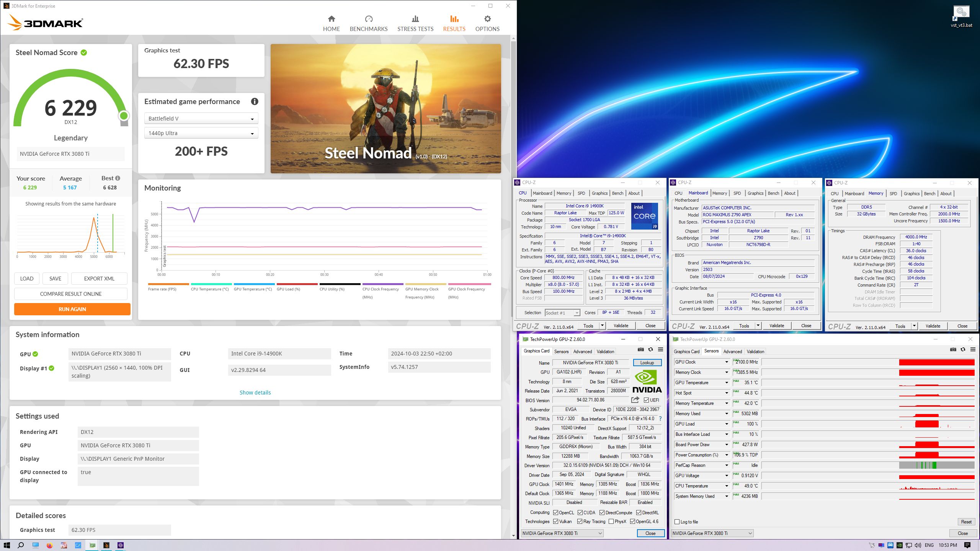Click Frame rate (FPS) orange legend swatch
Viewport: 980px width, 551px height.
click(x=168, y=284)
